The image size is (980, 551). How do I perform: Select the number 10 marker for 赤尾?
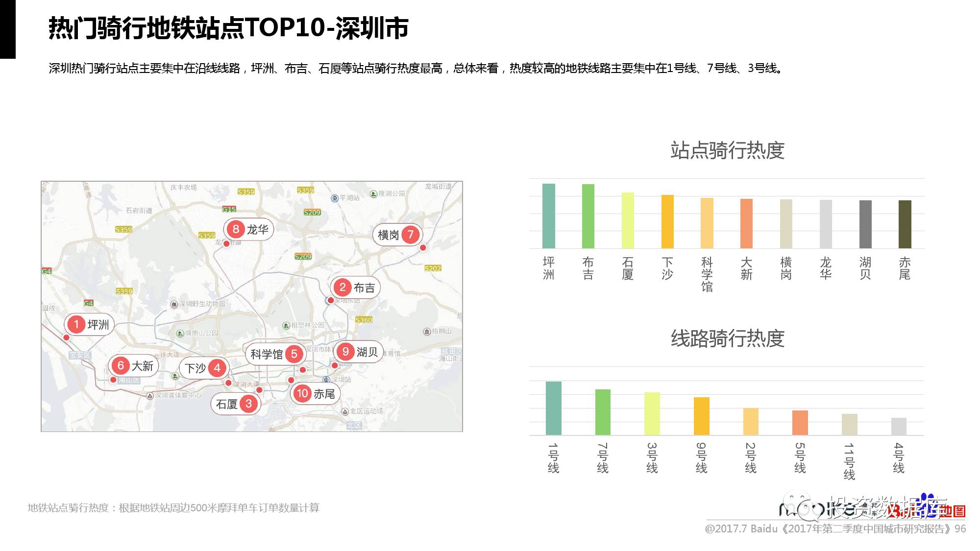(x=302, y=393)
